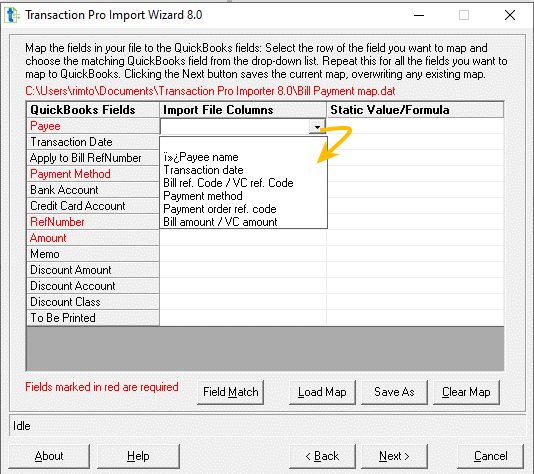Screen dimensions: 534x474
Task: Click the QuickBooks Fields column header
Action: click(93, 110)
